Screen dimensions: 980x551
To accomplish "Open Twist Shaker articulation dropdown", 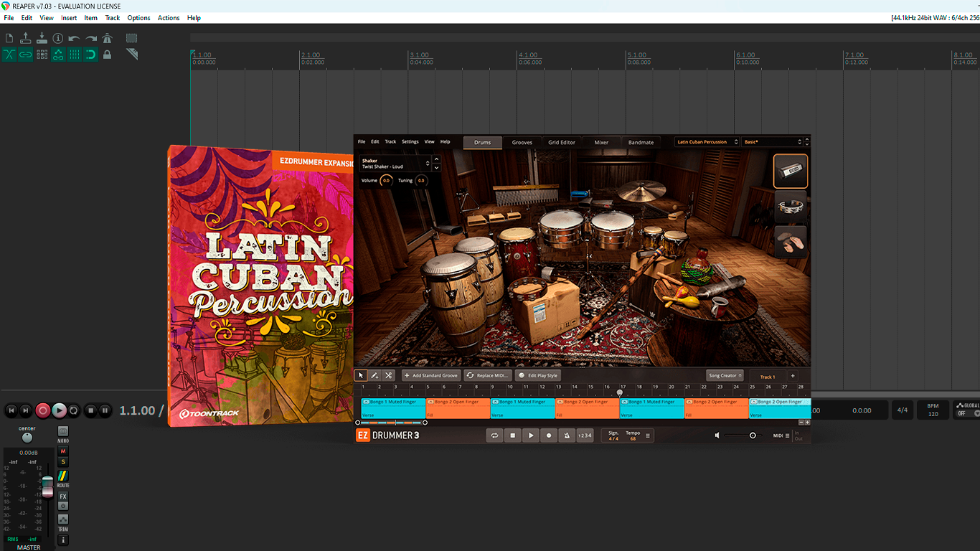I will [x=395, y=164].
